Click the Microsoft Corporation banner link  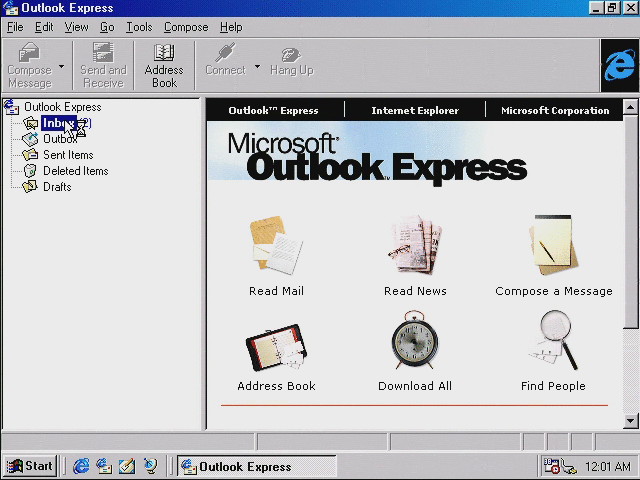(555, 111)
